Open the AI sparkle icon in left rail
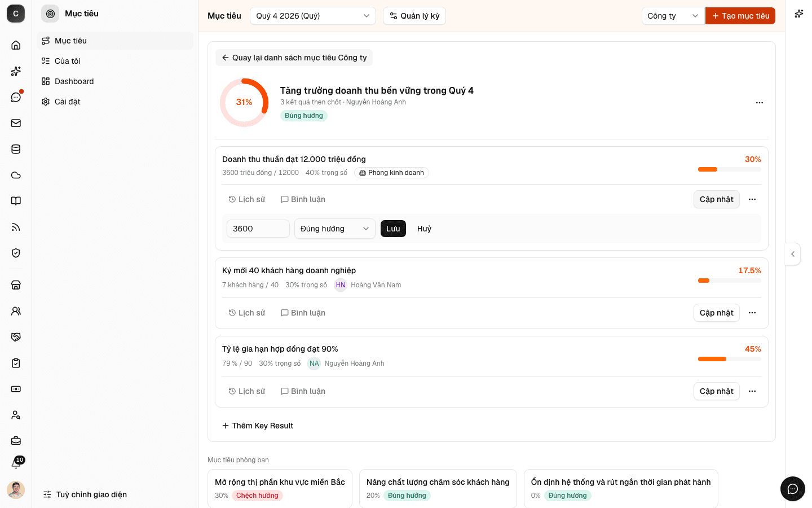This screenshot has height=508, width=812. pyautogui.click(x=16, y=71)
